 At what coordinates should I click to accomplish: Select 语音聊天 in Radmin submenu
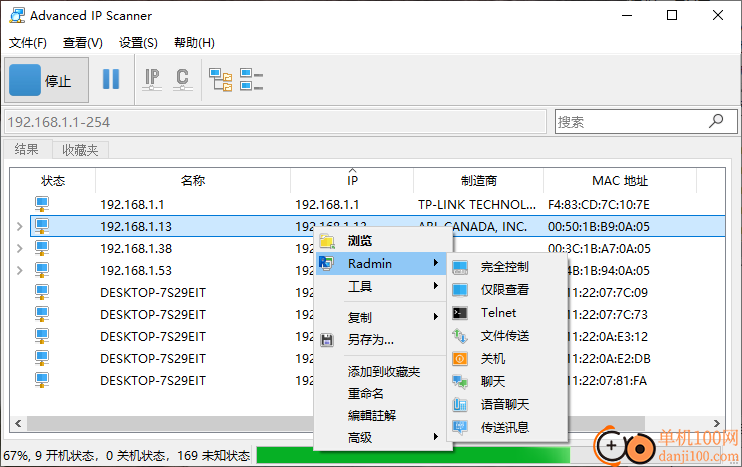click(507, 405)
